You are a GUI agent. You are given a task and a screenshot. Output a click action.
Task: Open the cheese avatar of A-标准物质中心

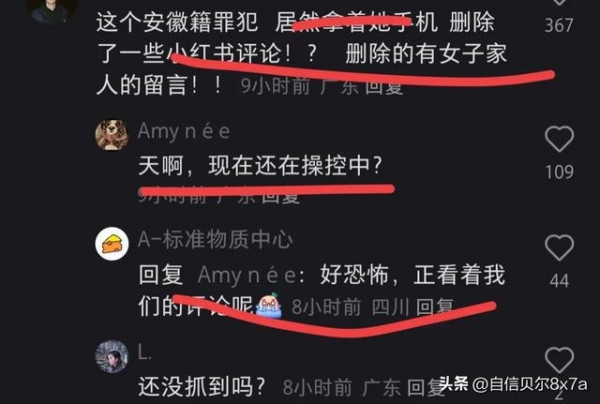(x=112, y=244)
